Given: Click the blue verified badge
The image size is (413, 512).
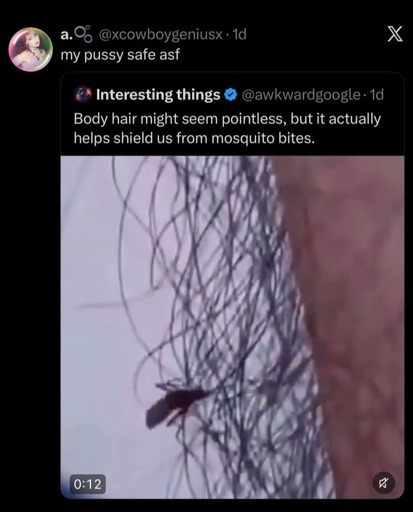Looking at the screenshot, I should [230, 95].
